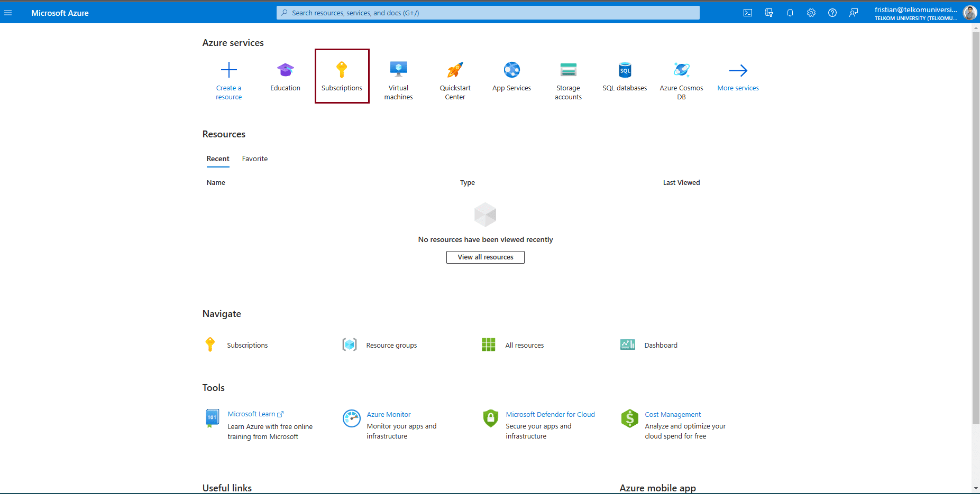Open the Feedback icon in top bar
980x494 pixels.
pyautogui.click(x=854, y=13)
